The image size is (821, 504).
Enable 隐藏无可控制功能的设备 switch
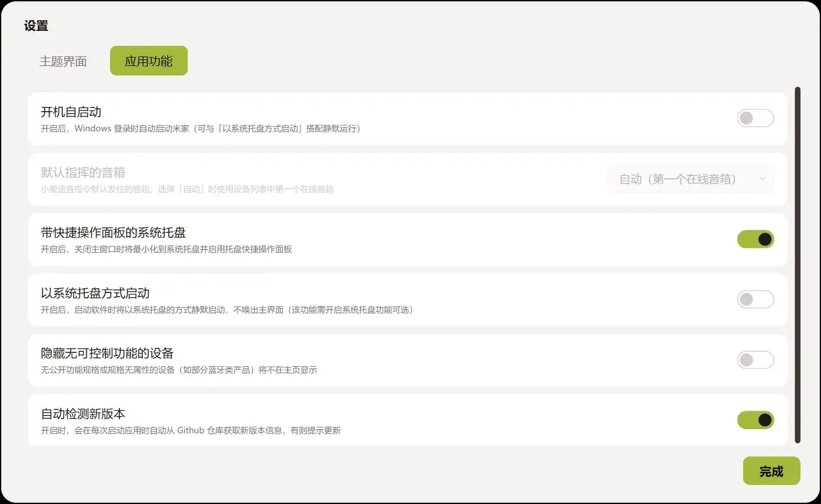756,360
